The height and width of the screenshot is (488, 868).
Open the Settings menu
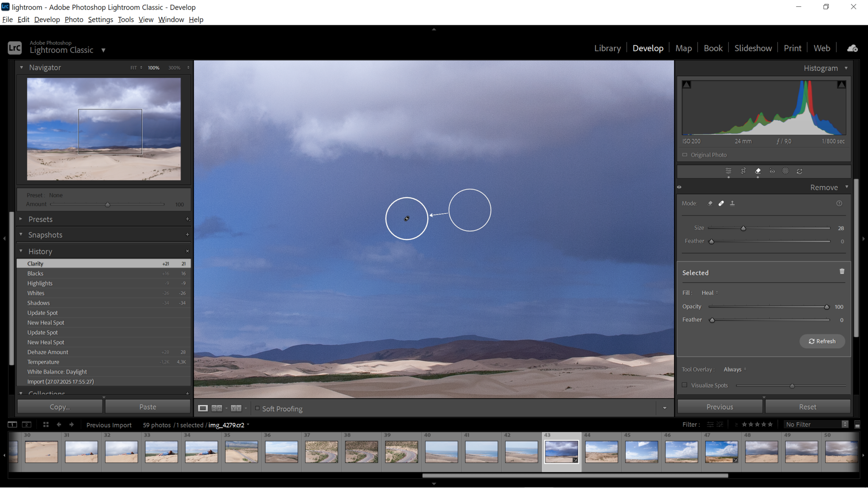point(100,19)
